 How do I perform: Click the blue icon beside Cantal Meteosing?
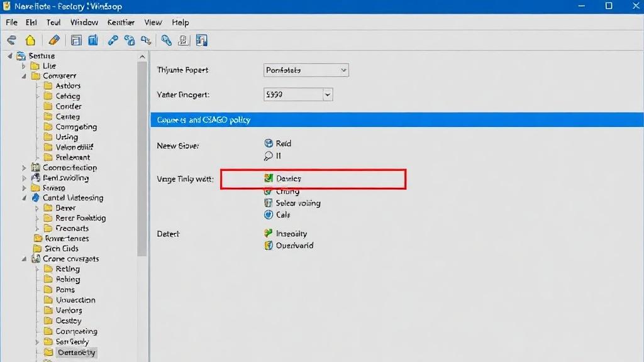(x=36, y=198)
